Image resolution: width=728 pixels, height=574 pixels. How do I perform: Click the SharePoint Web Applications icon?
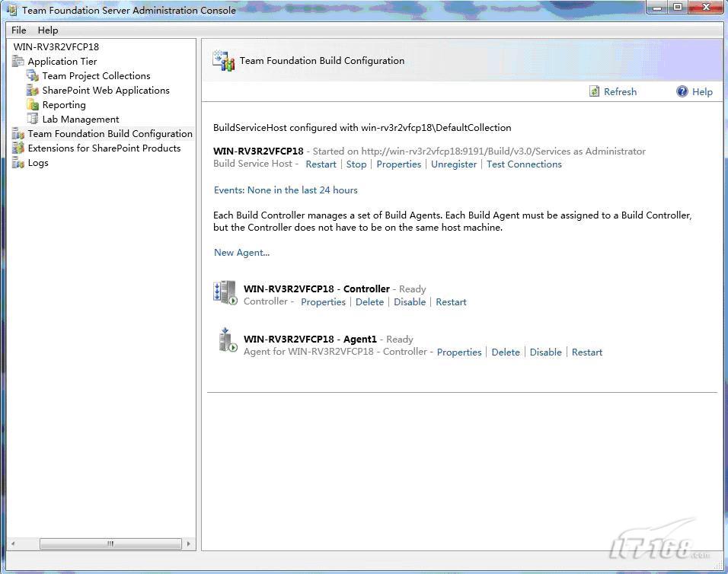(x=33, y=90)
